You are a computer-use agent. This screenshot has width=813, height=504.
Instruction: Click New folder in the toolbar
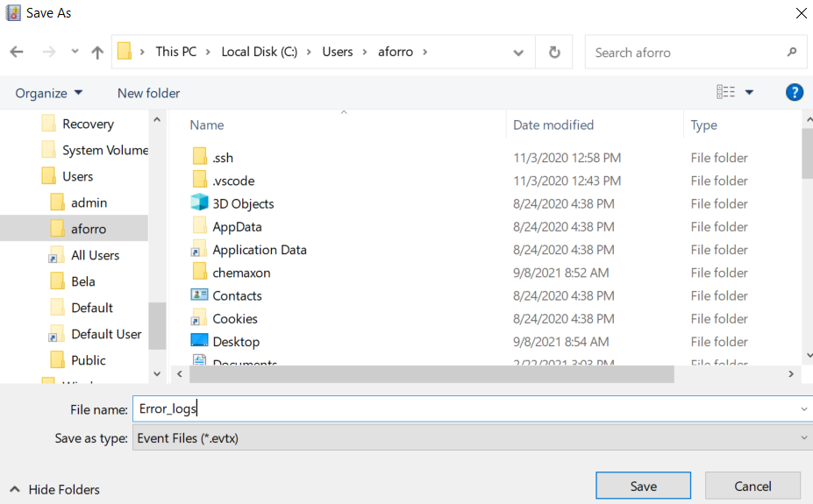(x=148, y=93)
